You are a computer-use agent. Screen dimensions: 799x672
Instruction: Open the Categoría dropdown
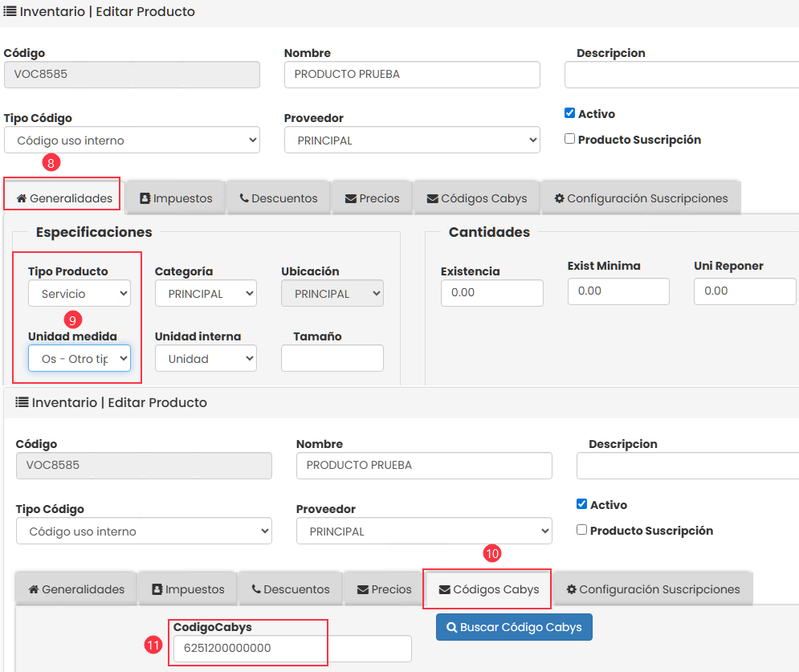(x=206, y=294)
